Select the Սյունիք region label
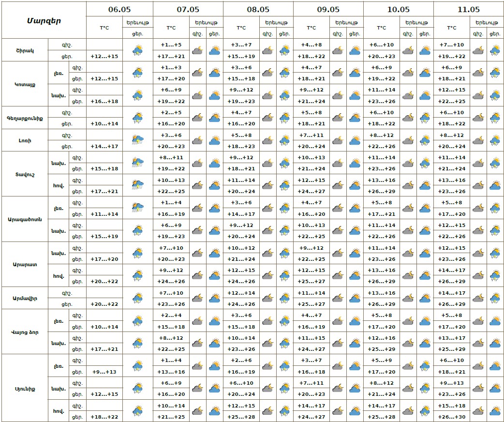The height and width of the screenshot is (422, 504). tap(25, 389)
